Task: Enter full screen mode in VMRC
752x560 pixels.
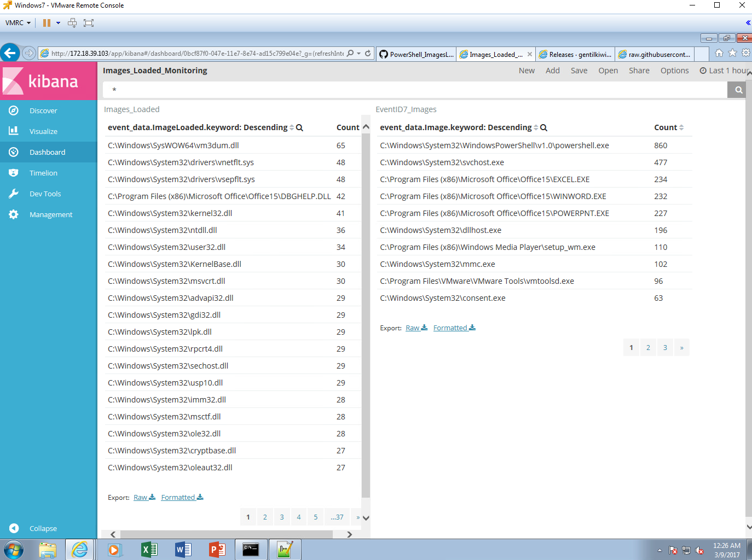Action: pos(89,23)
